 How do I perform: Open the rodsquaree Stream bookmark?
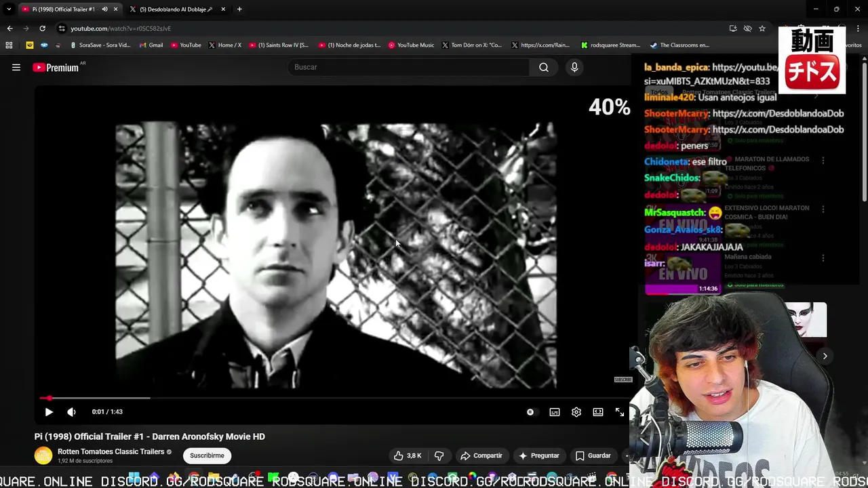pos(611,45)
